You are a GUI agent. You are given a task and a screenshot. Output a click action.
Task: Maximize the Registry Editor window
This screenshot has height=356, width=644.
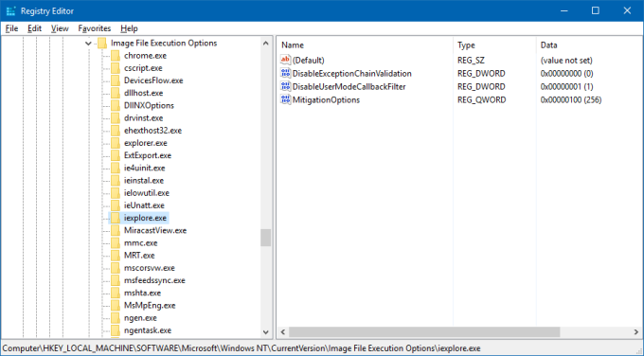click(x=595, y=10)
